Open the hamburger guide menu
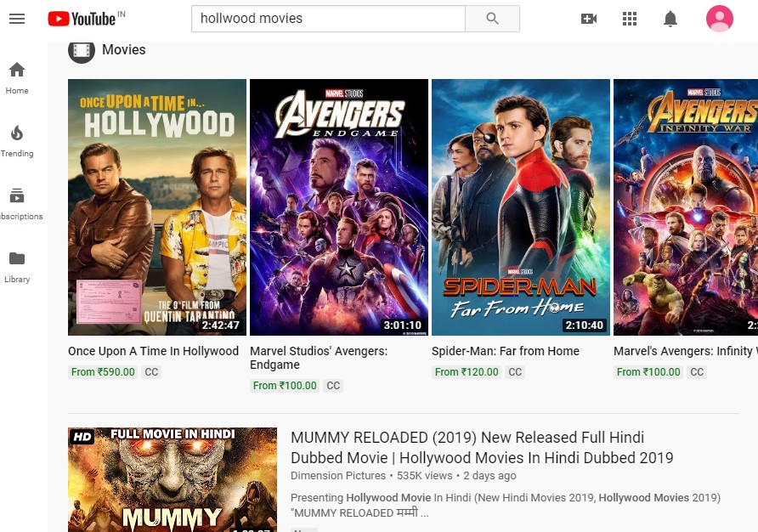 tap(17, 19)
